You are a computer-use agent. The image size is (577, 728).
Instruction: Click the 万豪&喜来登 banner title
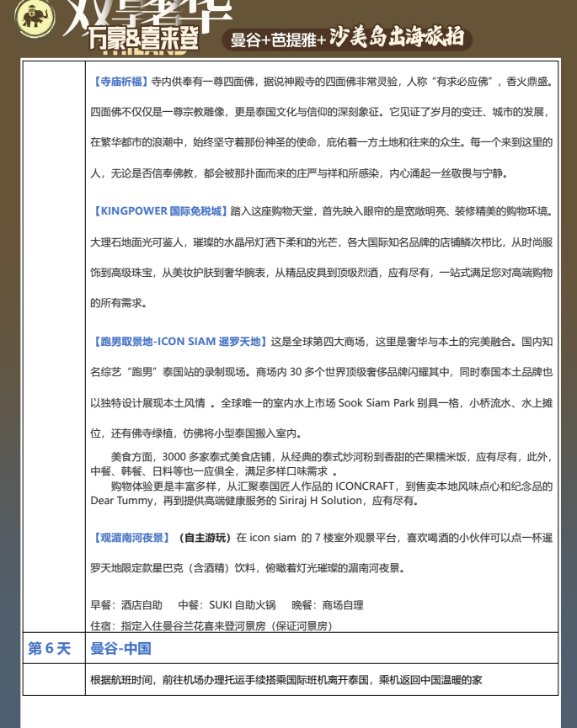coord(144,38)
